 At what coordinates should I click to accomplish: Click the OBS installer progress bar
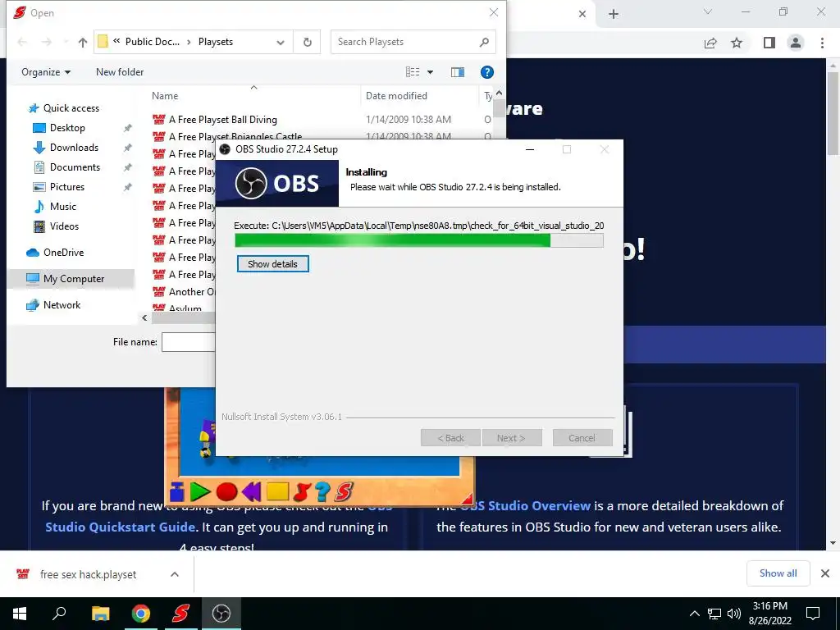[x=419, y=240]
